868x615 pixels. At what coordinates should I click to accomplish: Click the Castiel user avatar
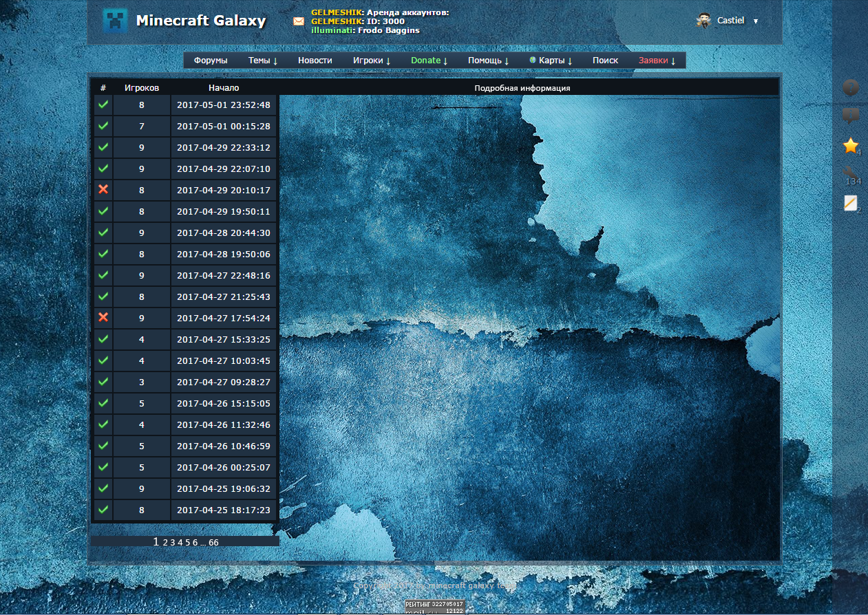[703, 21]
